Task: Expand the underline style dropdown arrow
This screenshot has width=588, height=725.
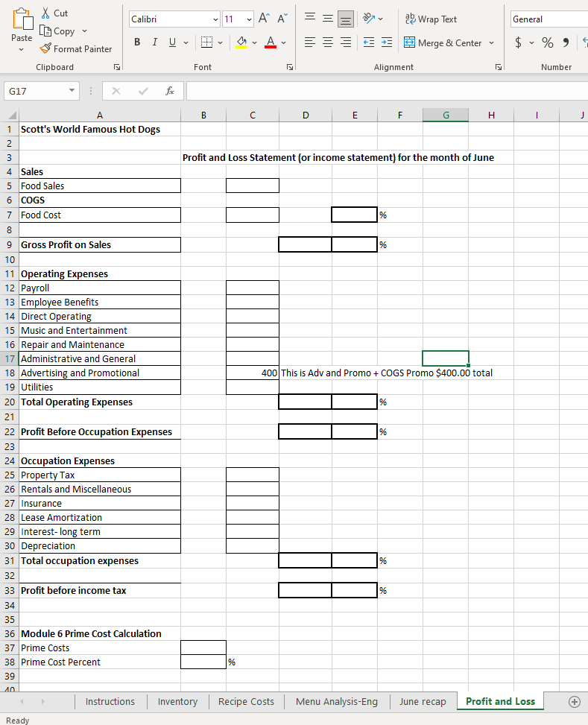Action: coord(186,42)
